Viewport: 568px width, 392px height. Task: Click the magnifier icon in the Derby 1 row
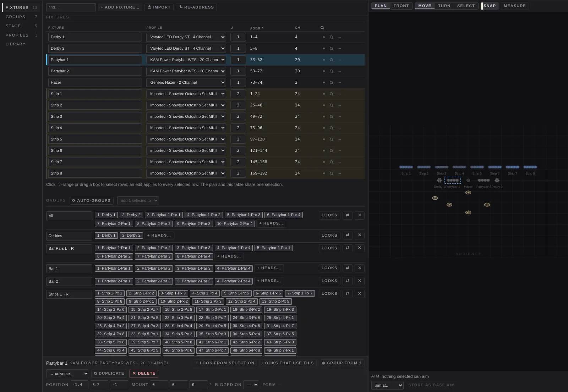[331, 37]
